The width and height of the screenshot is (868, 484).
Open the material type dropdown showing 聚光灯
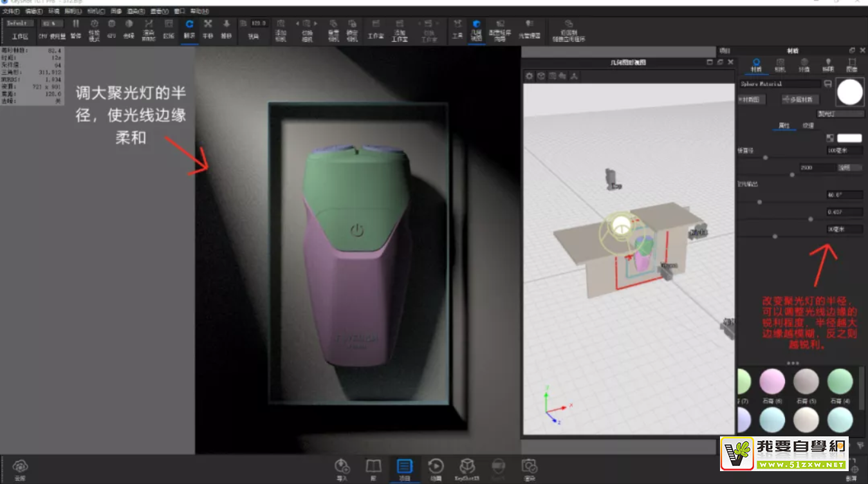click(x=840, y=114)
